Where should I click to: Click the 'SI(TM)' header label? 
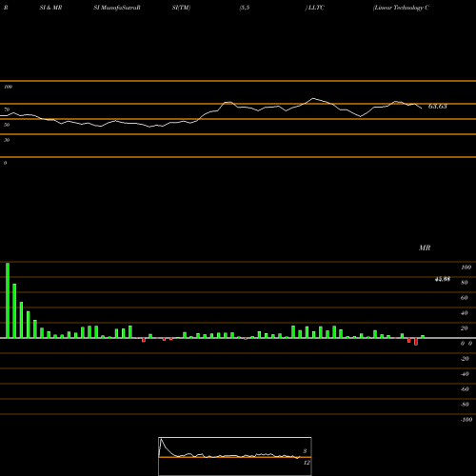pyautogui.click(x=181, y=8)
